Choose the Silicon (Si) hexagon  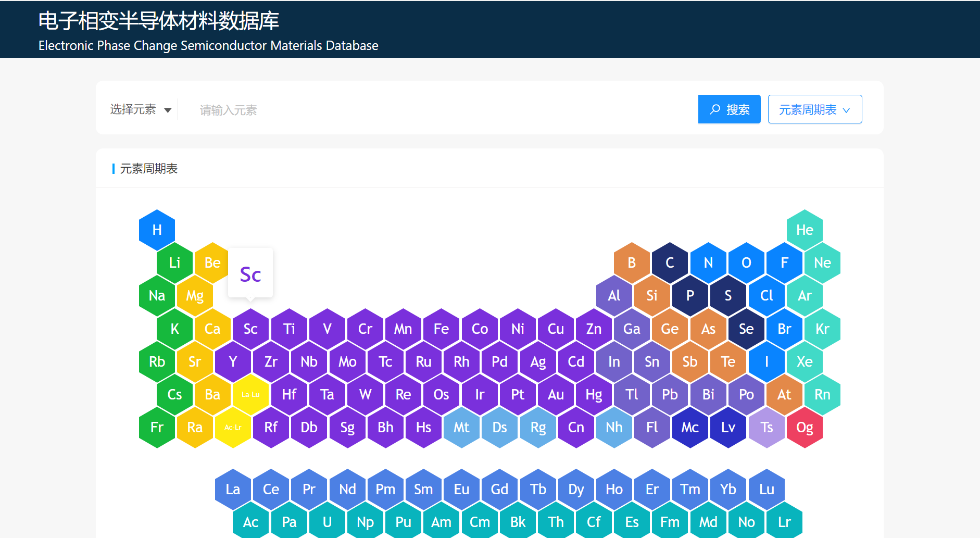[652, 296]
